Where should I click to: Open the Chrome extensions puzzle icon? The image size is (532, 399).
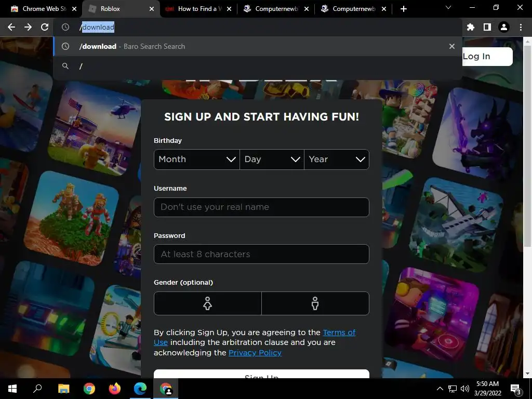pos(471,27)
